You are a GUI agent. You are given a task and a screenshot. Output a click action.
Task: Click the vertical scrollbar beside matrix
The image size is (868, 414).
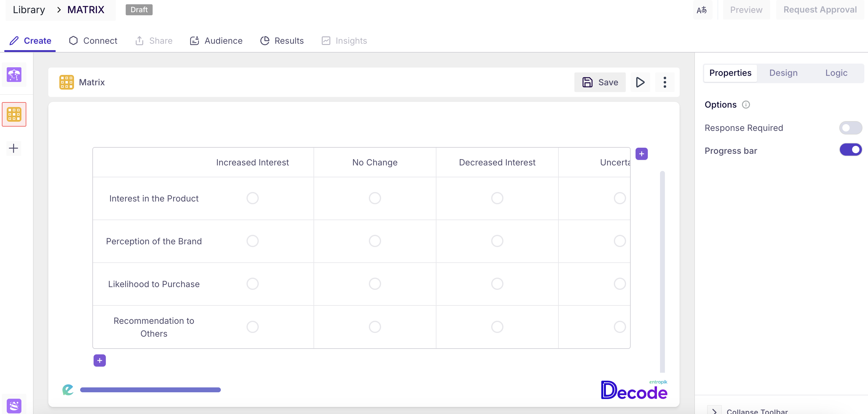coord(662,272)
